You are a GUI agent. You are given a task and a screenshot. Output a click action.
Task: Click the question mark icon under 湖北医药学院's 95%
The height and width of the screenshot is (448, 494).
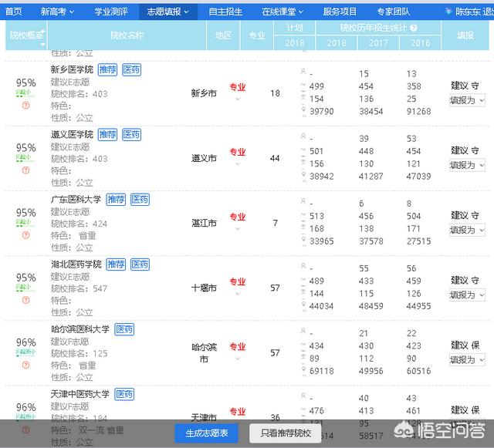point(26,300)
